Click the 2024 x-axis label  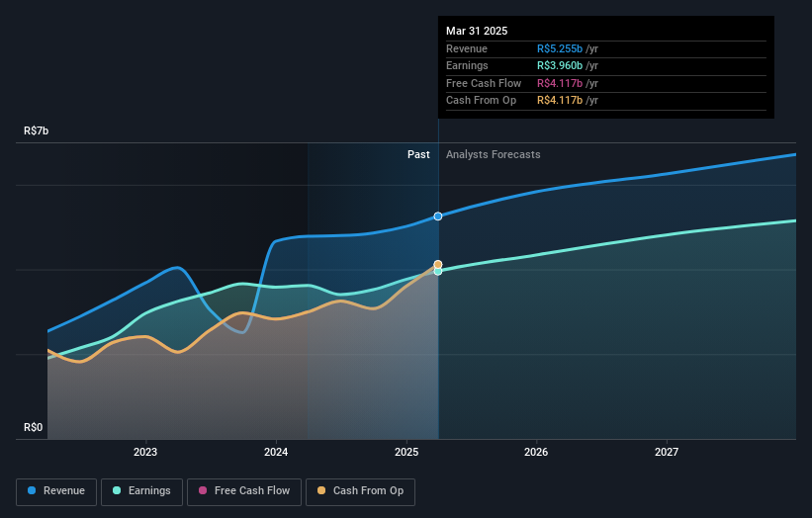pos(276,453)
